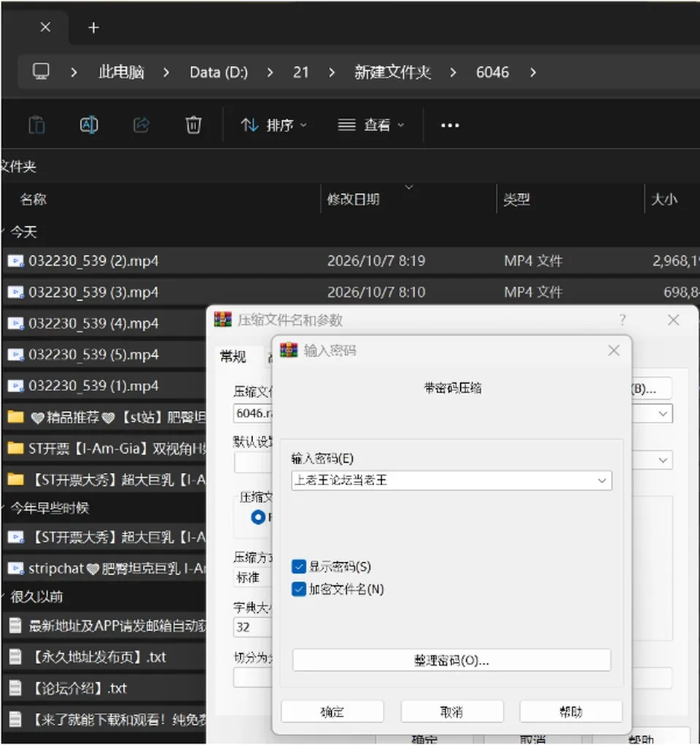Screen dimensions: 700x745
Task: Expand the chevron after 6046 in breadcrumb
Action: pos(533,72)
